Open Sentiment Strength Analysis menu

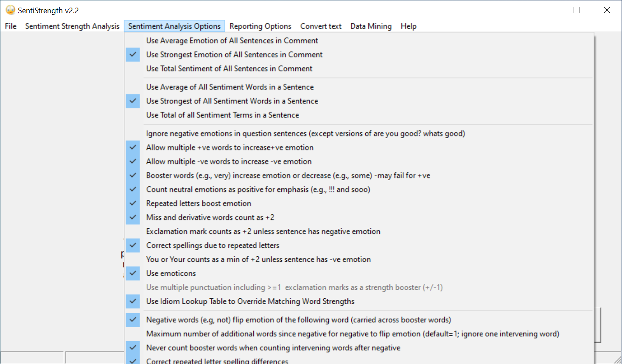pos(72,26)
